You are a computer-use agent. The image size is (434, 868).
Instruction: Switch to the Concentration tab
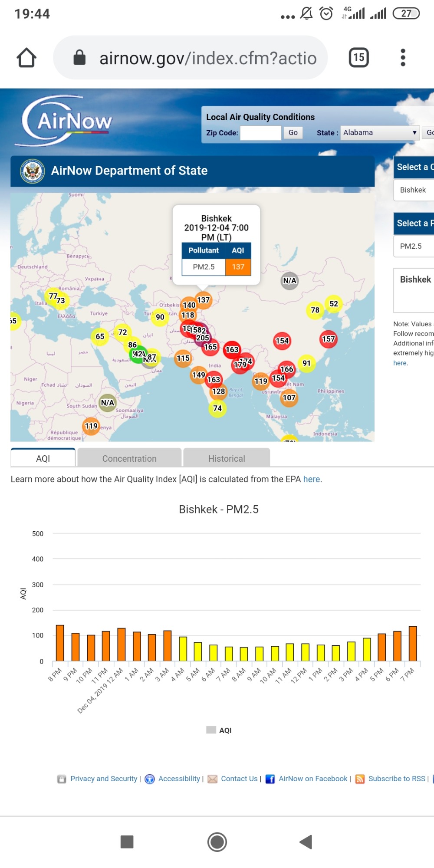(x=129, y=458)
